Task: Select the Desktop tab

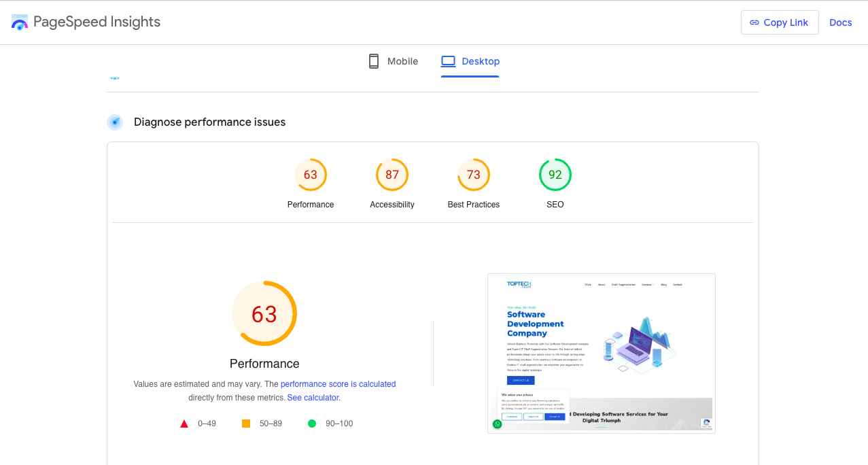Action: coord(470,61)
